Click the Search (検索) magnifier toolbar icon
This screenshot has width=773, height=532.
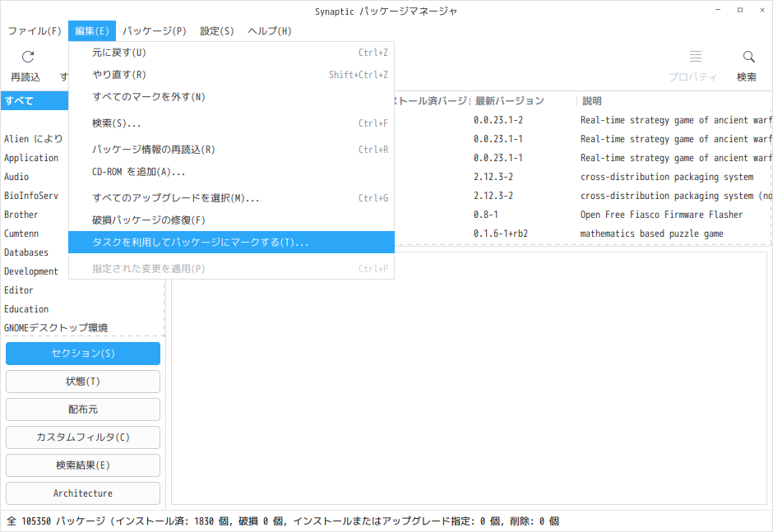click(748, 57)
